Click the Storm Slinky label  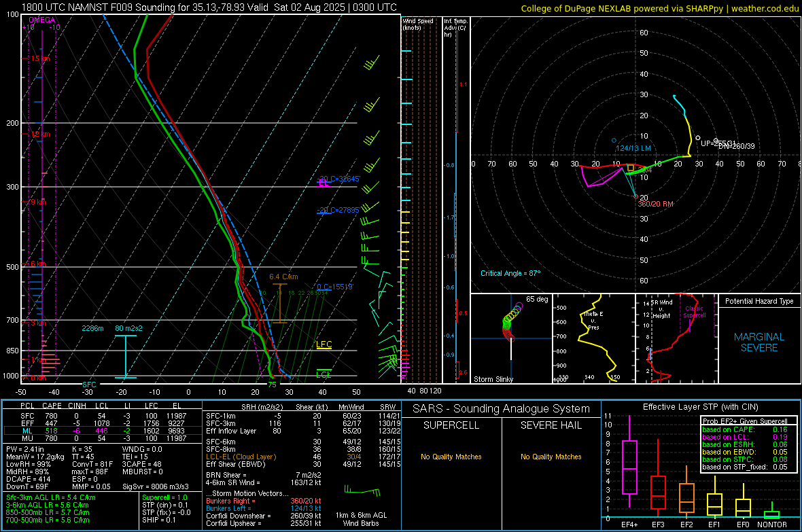493,379
